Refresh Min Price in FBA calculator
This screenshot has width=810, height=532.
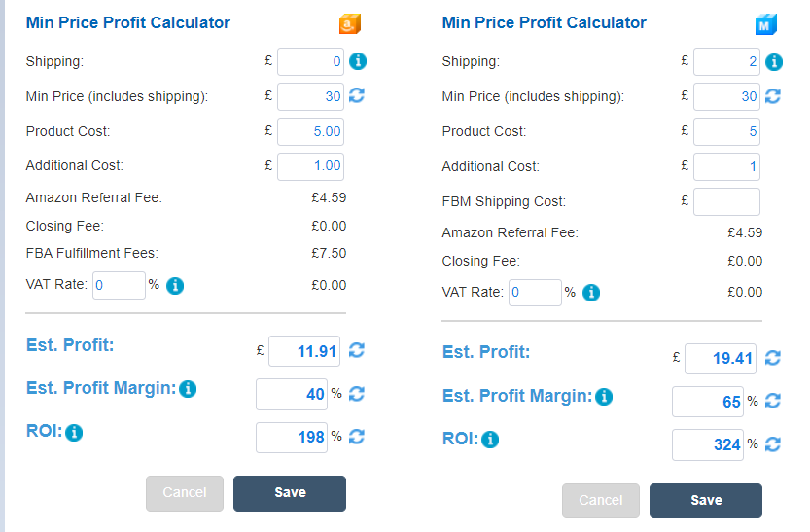point(357,95)
